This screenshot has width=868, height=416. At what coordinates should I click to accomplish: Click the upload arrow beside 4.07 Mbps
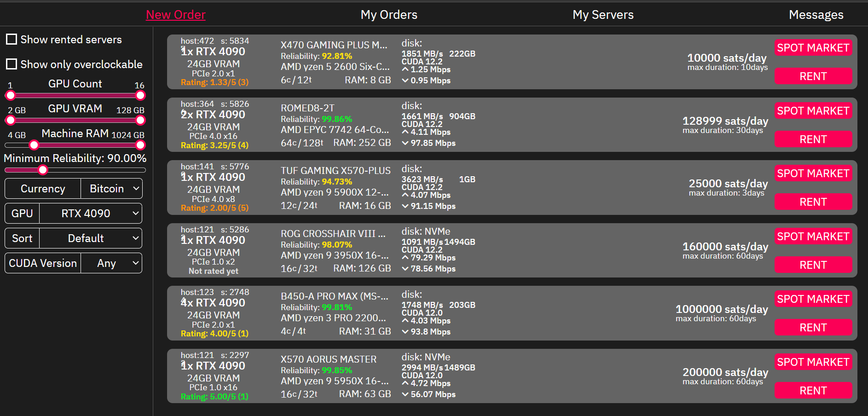tap(405, 195)
